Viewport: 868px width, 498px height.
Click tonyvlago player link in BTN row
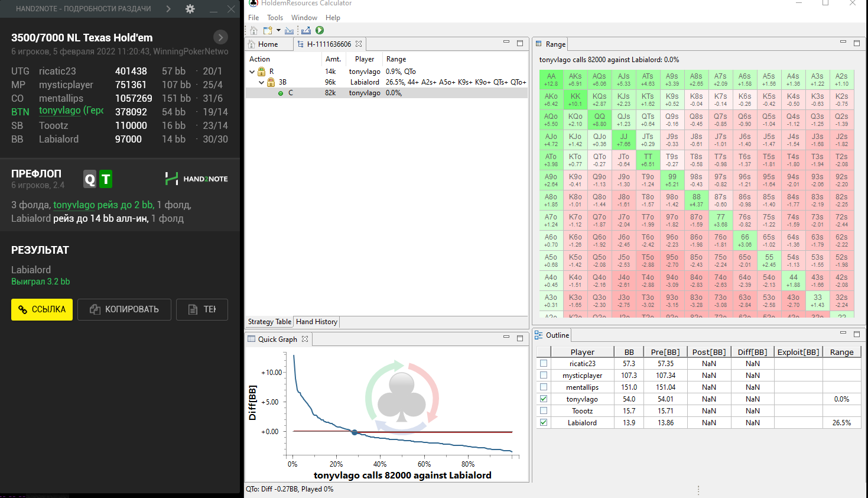pyautogui.click(x=60, y=111)
